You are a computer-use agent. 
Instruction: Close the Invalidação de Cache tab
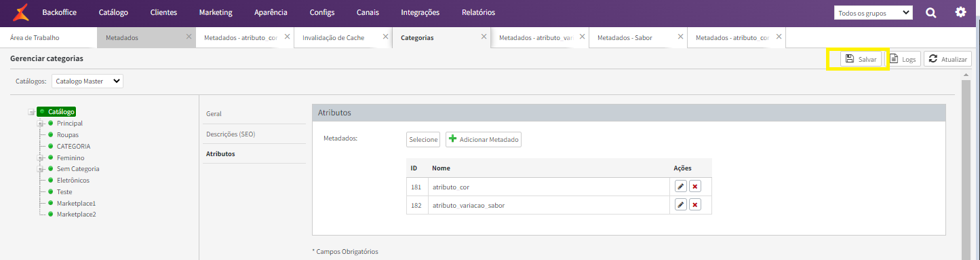pos(386,37)
